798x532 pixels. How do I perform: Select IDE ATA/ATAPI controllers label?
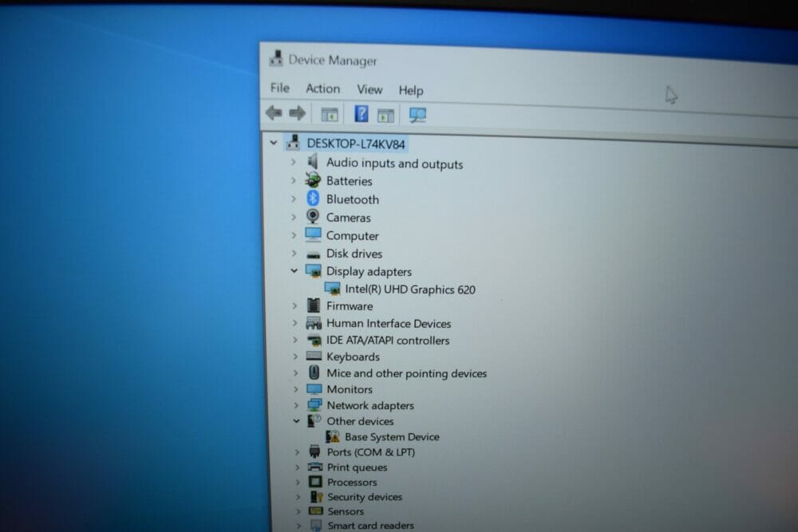(x=388, y=341)
